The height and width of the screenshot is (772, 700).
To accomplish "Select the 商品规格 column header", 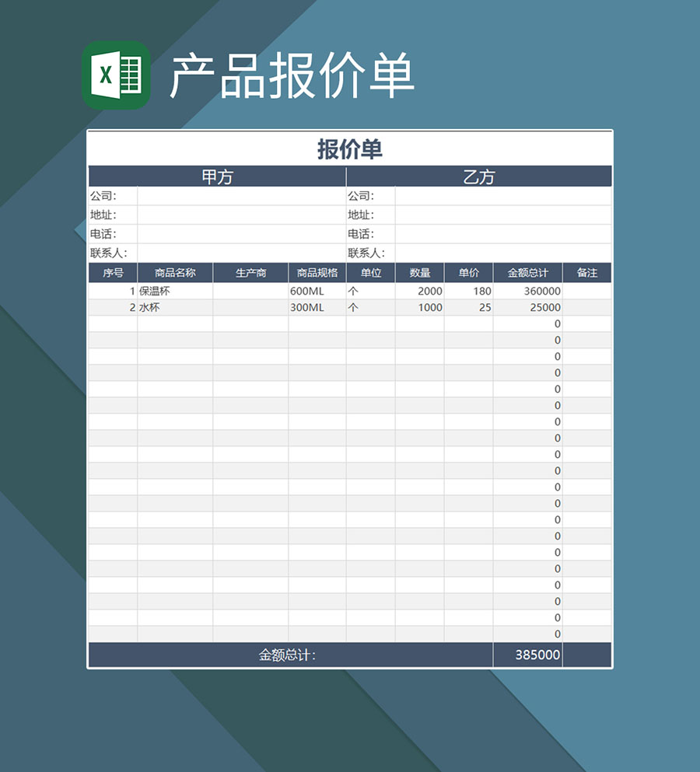I will [x=317, y=273].
